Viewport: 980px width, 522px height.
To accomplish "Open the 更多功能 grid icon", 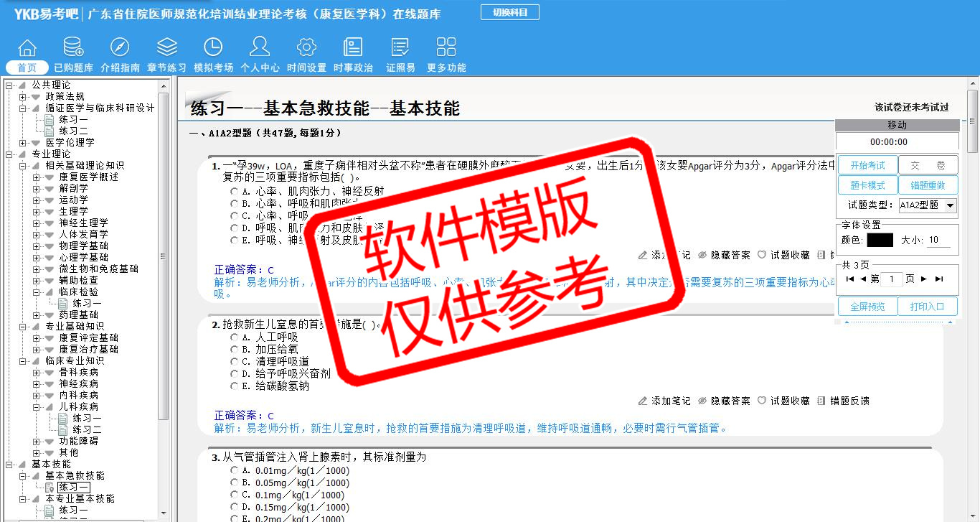I will point(446,49).
